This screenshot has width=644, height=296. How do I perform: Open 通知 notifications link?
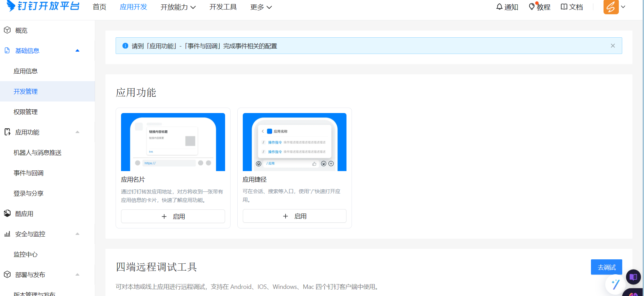[x=507, y=7]
